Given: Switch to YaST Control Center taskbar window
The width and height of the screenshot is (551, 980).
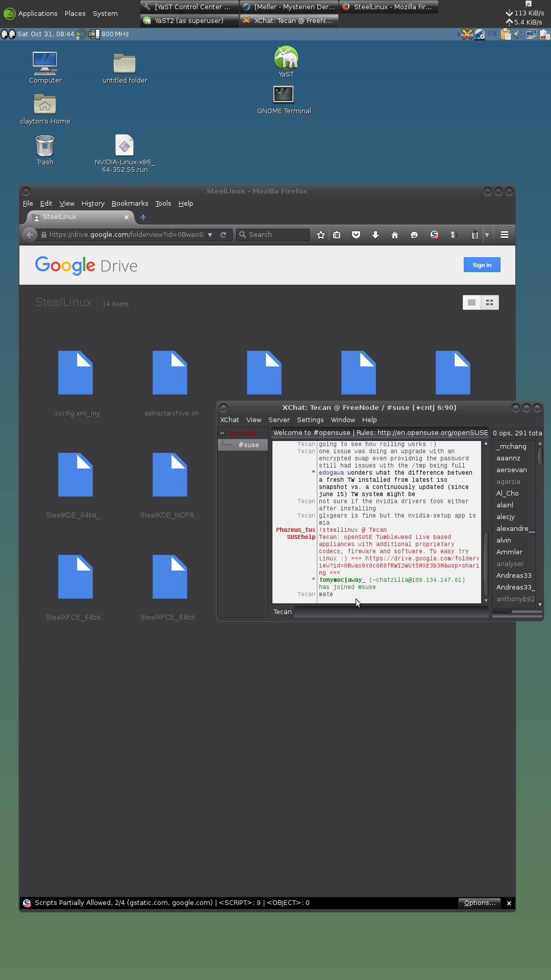Looking at the screenshot, I should [189, 7].
